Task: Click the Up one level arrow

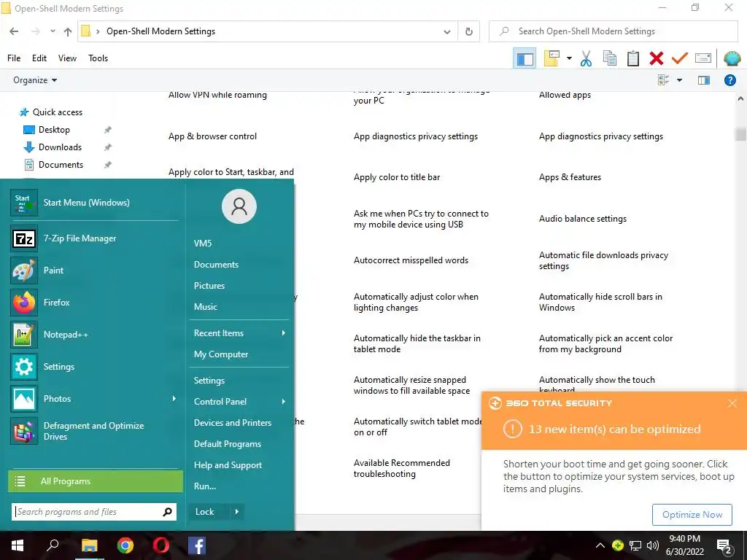Action: (68, 31)
